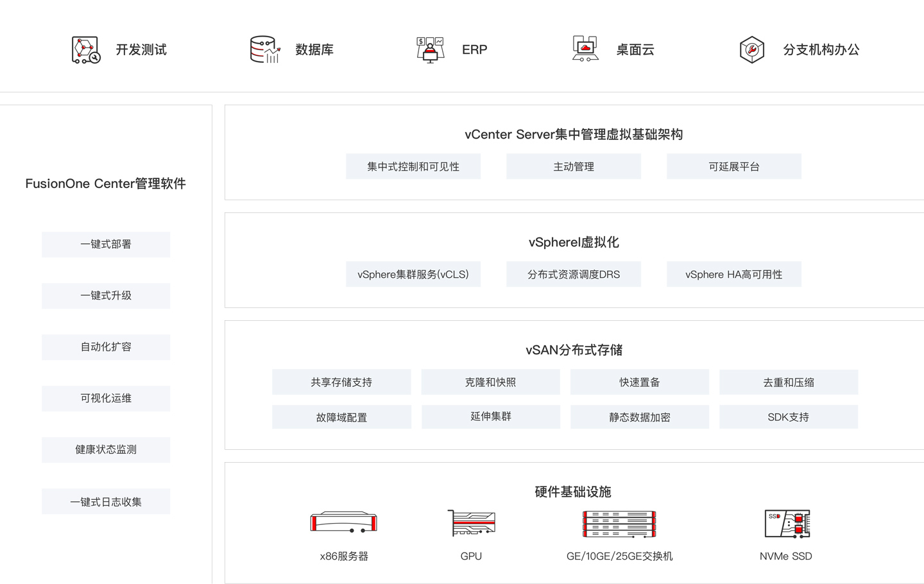Select the 一键式日志收集 box
This screenshot has height=584, width=924.
106,501
